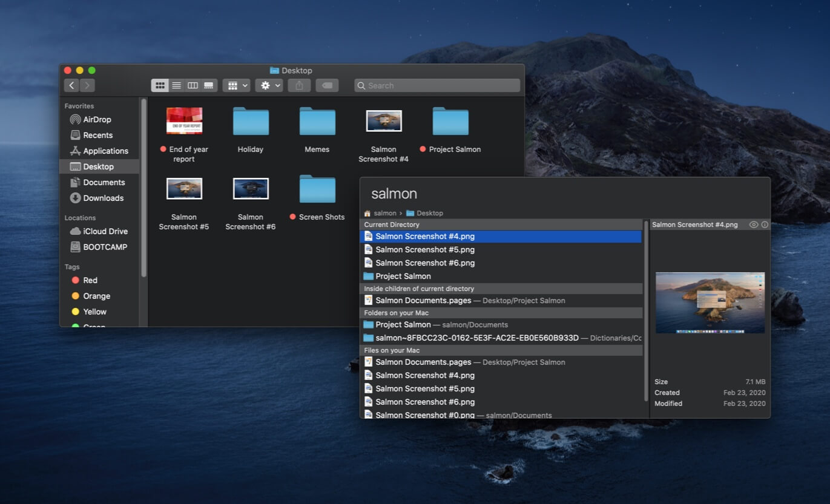Select Salmon Screenshot #4.png under Current Directory
The height and width of the screenshot is (504, 830).
(x=501, y=237)
